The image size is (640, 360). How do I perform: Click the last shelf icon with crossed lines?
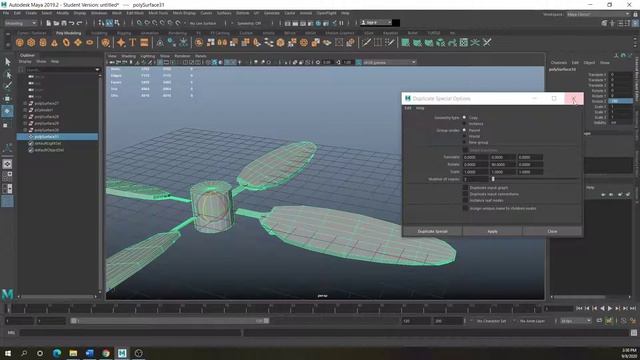point(487,42)
